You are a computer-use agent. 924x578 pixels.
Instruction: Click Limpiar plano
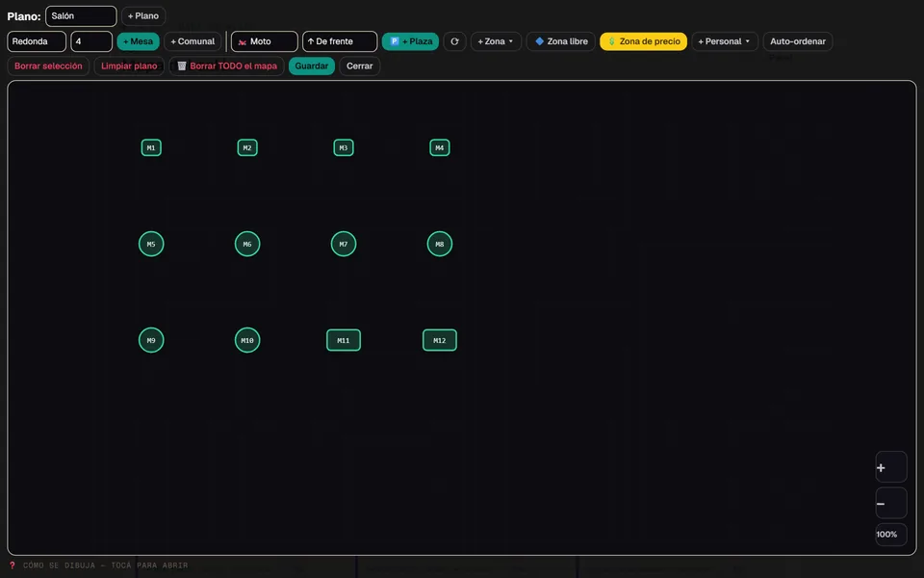click(x=129, y=66)
